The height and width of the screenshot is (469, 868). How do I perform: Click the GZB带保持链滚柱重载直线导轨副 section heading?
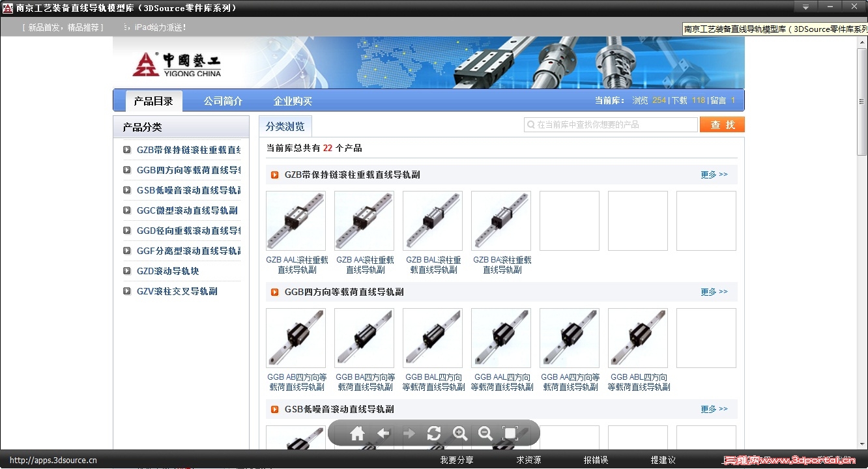click(x=352, y=175)
